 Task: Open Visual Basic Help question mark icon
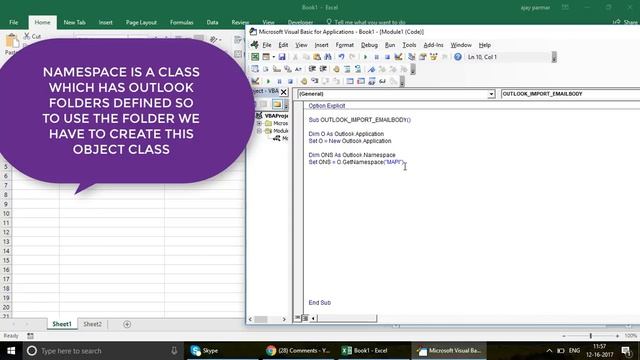[458, 57]
